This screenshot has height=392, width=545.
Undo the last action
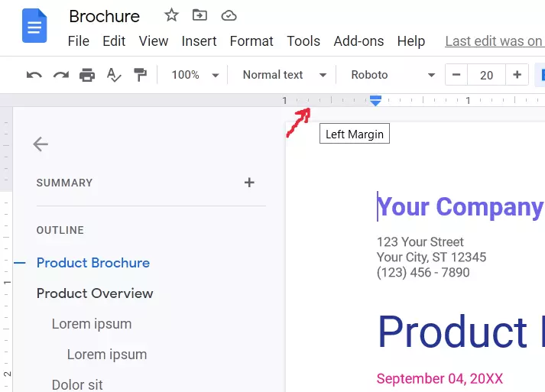(x=34, y=75)
